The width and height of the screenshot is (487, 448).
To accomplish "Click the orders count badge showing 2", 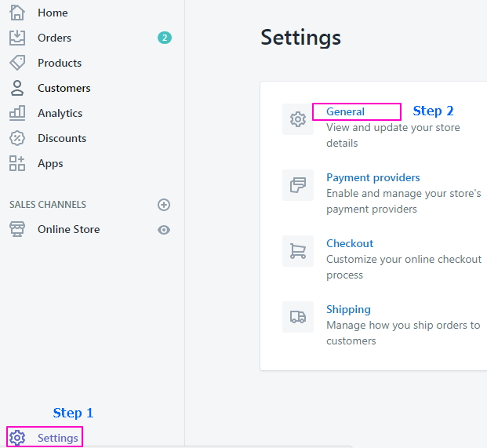I will 164,38.
